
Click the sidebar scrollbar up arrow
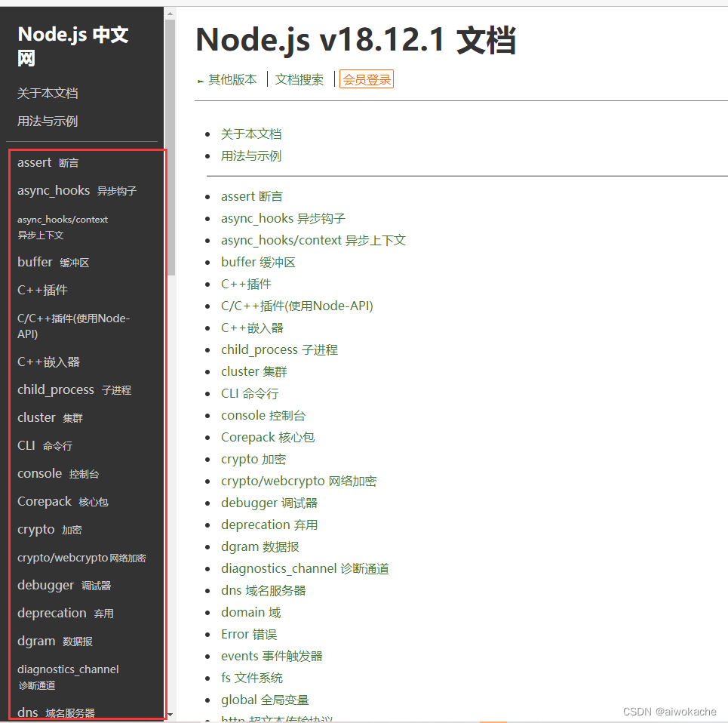(x=170, y=14)
